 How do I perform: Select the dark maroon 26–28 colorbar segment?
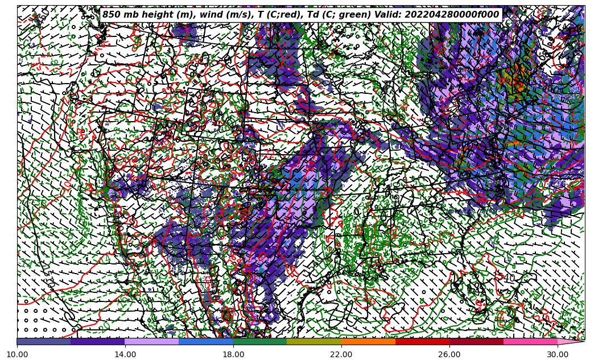click(x=476, y=341)
